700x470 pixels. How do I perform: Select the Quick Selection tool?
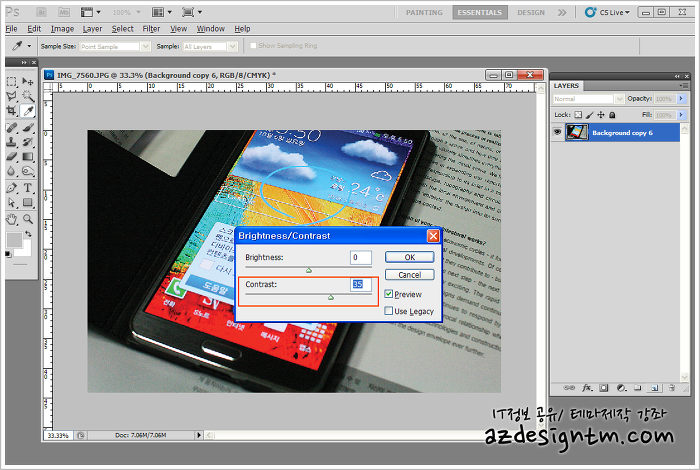tap(28, 96)
